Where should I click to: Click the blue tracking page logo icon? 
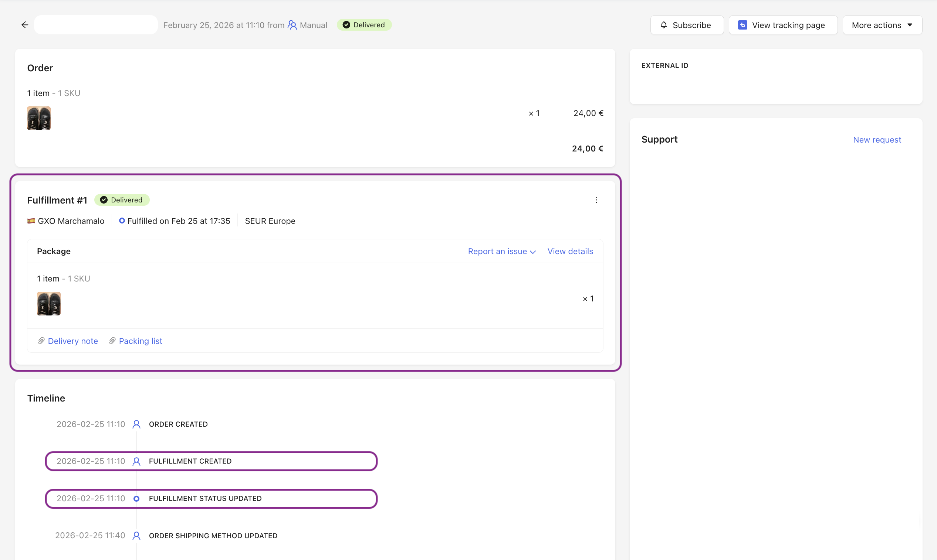coord(742,25)
